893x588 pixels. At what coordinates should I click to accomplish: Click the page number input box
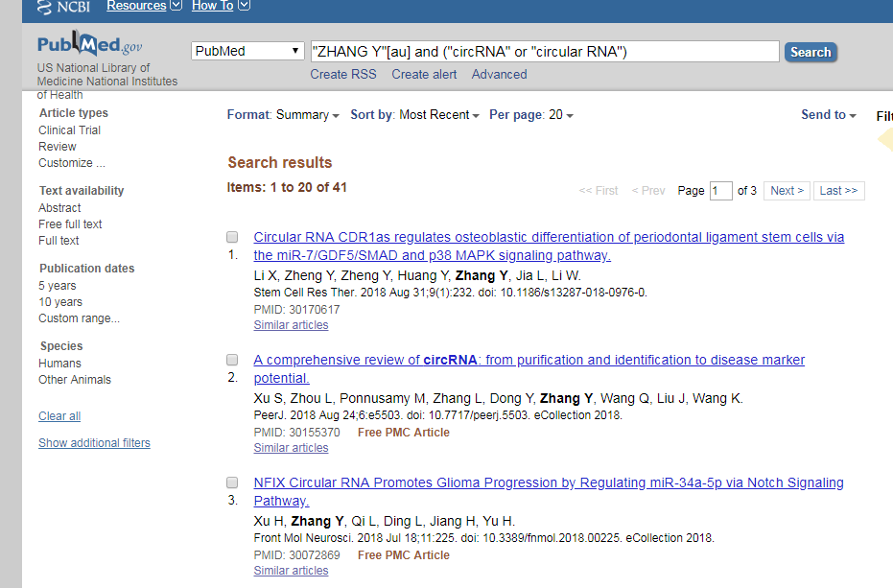(720, 191)
